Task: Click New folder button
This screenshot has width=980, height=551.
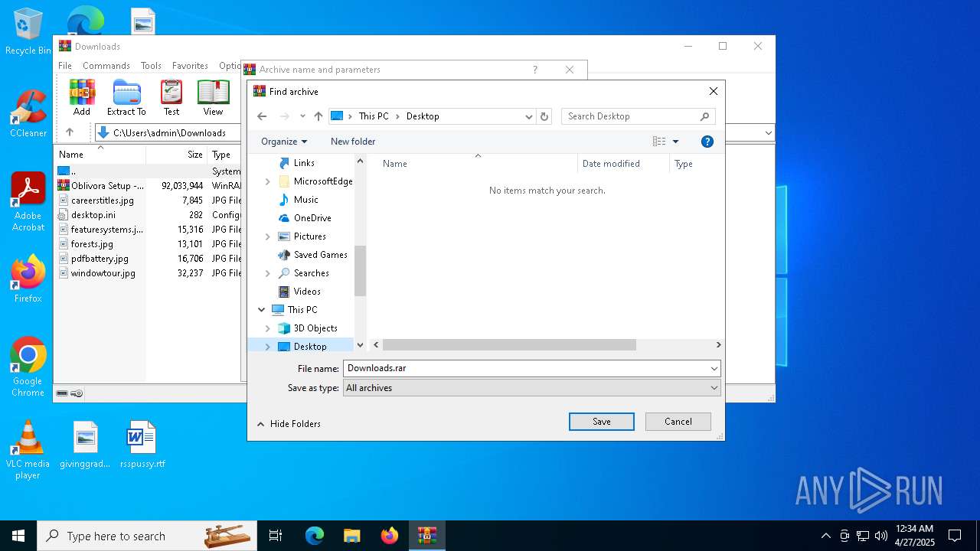Action: pyautogui.click(x=353, y=142)
